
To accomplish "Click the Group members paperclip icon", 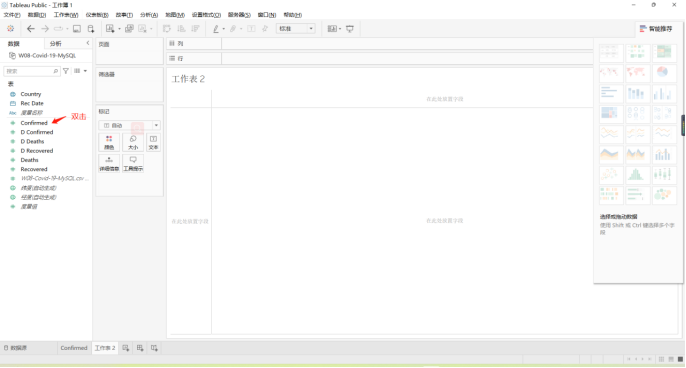I will pos(233,29).
